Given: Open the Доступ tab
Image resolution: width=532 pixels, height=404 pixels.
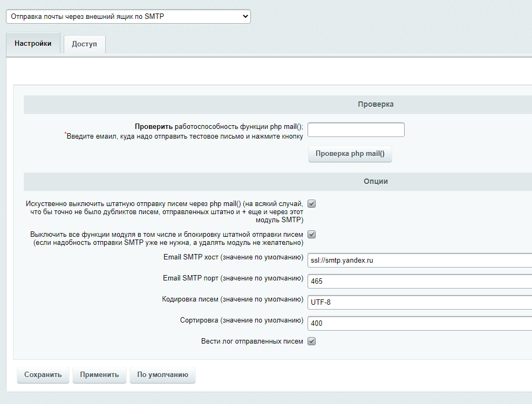Looking at the screenshot, I should pyautogui.click(x=84, y=44).
